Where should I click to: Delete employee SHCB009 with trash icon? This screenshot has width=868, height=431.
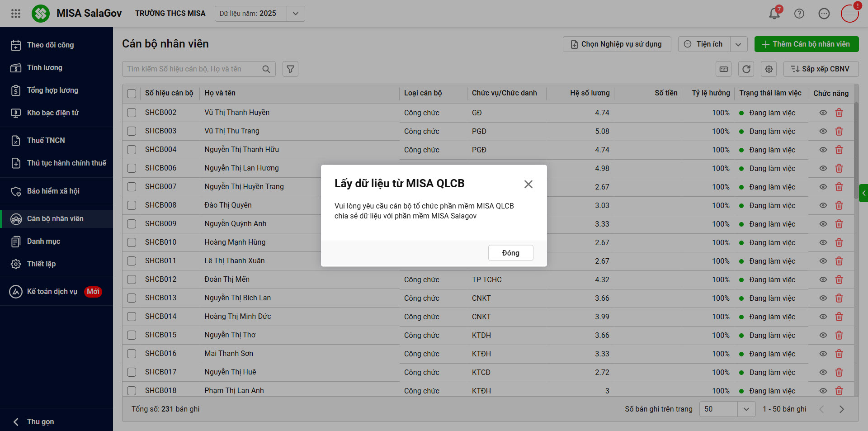pos(839,224)
